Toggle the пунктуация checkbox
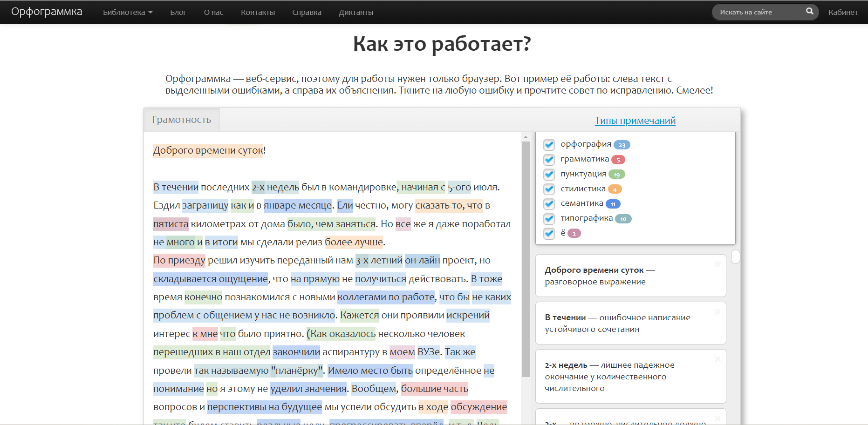Viewport: 868px width, 425px height. coord(549,175)
